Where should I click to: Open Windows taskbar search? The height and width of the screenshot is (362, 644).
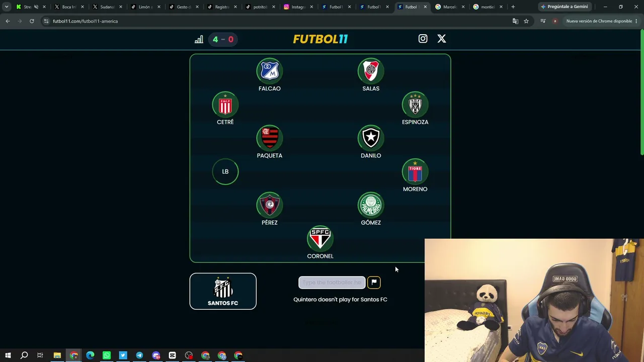point(24,355)
